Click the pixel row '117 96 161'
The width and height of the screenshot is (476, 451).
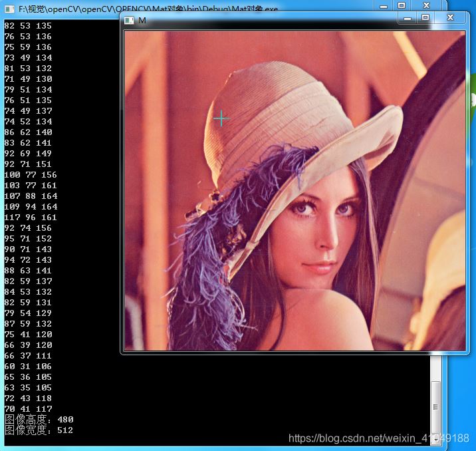(x=31, y=217)
